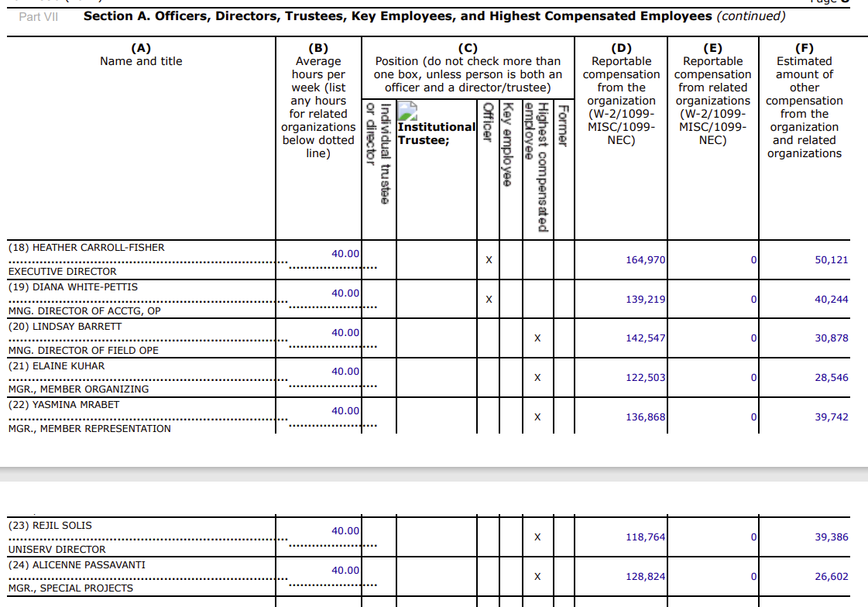Click the broken image icon above Institutional Trustee
868x607 pixels.
tap(408, 110)
